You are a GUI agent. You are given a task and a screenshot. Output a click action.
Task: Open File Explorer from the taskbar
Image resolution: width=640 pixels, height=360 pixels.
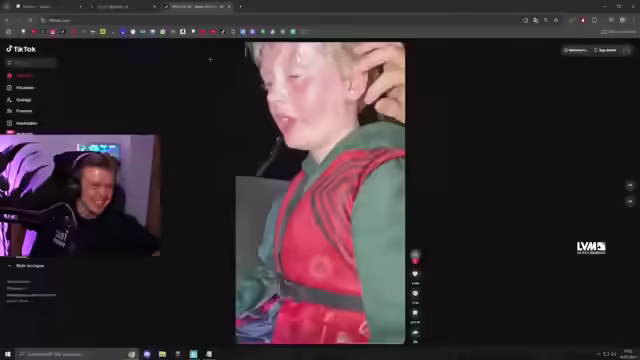(162, 354)
